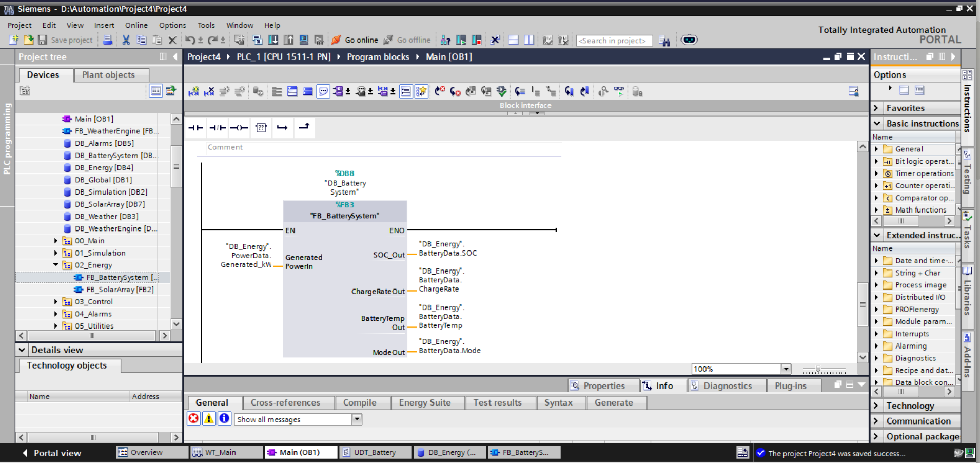980x463 pixels.
Task: Insert a normally open contact
Action: [x=195, y=128]
